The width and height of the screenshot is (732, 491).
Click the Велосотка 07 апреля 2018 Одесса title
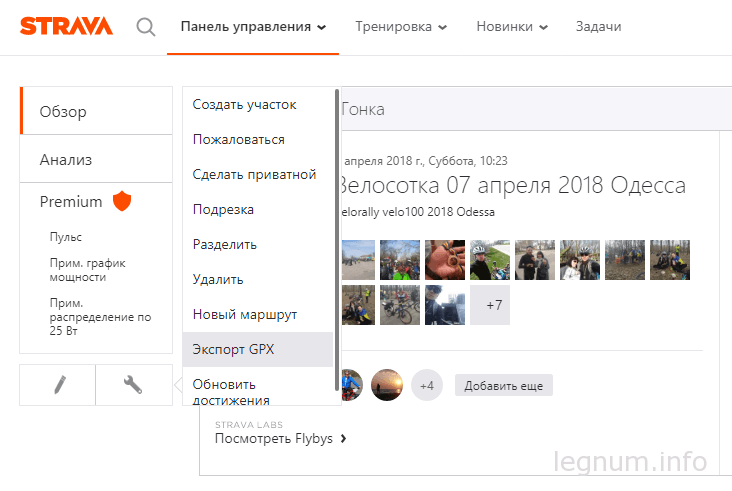(513, 185)
